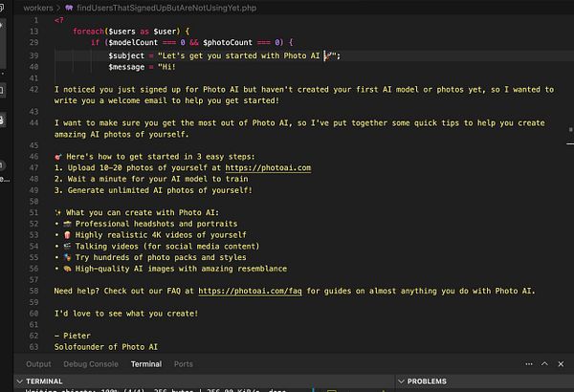The width and height of the screenshot is (574, 392).
Task: Click "What you can create with Photo AI:" line
Action: [x=143, y=212]
